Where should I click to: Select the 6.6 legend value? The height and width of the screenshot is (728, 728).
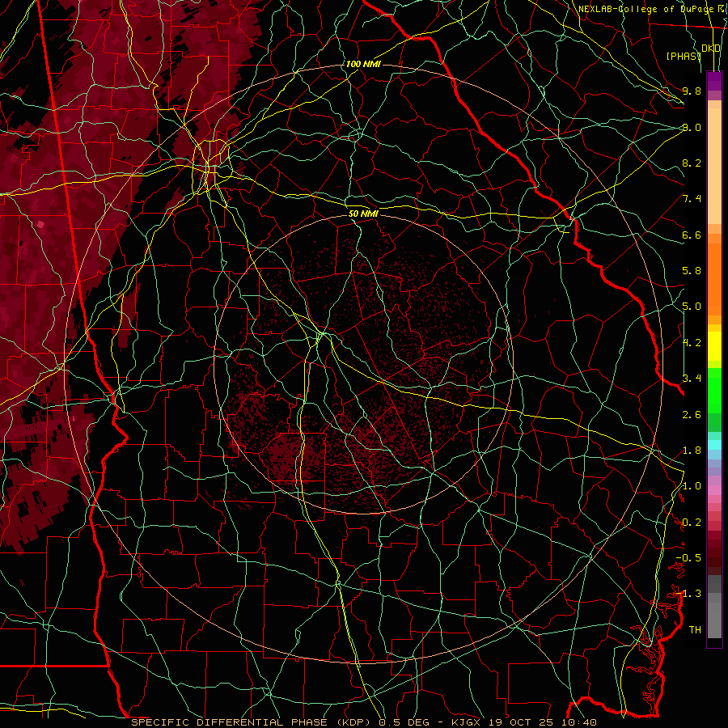click(692, 235)
